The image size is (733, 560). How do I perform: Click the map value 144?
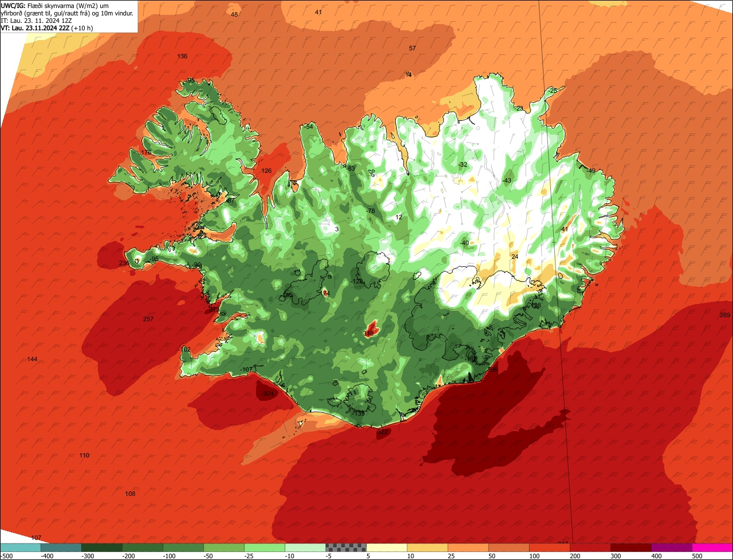pos(32,359)
